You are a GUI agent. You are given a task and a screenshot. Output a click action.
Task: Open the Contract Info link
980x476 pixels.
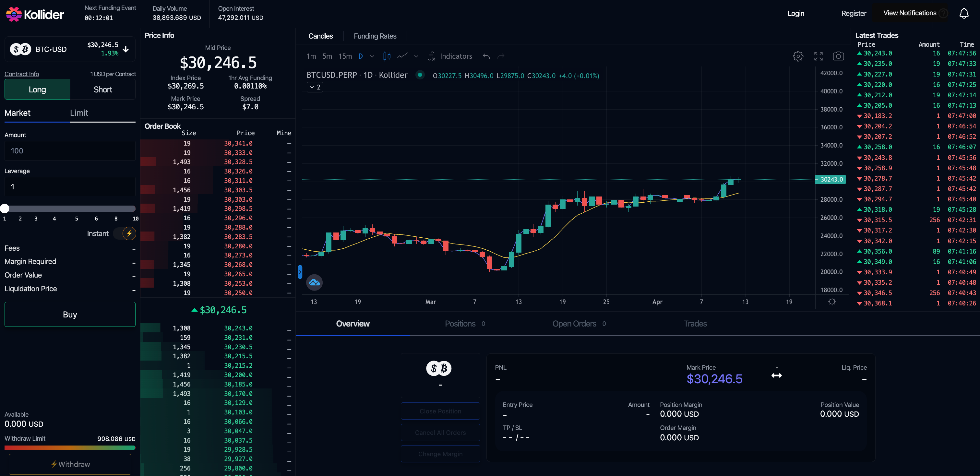[x=22, y=74]
